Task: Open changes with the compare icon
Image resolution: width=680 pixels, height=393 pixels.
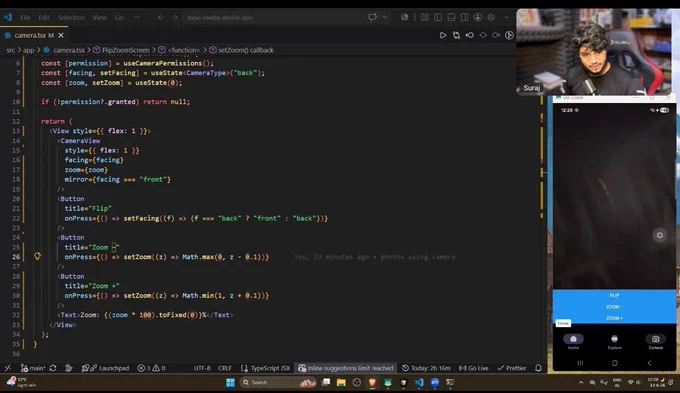Action: (456, 35)
